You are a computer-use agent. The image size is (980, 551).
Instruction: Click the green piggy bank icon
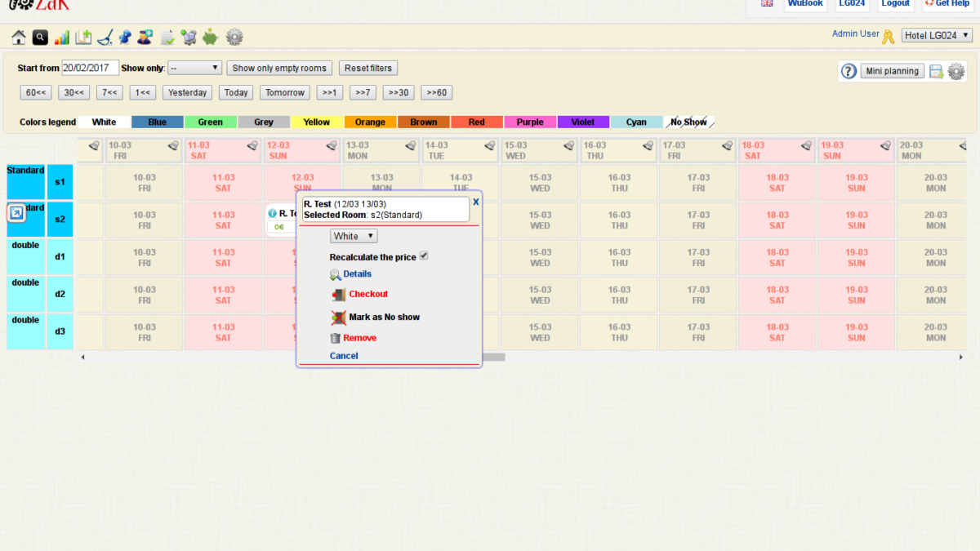211,37
